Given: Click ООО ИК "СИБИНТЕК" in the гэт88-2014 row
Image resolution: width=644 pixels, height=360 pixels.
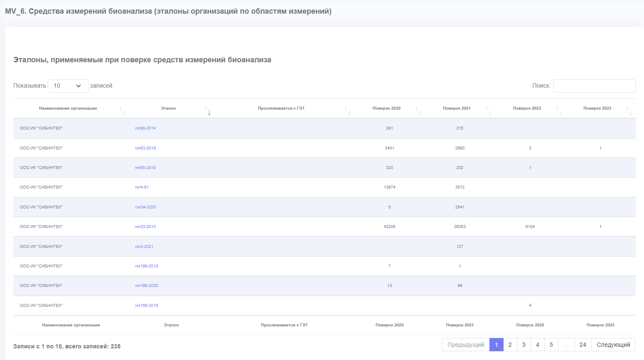Looking at the screenshot, I should (41, 128).
